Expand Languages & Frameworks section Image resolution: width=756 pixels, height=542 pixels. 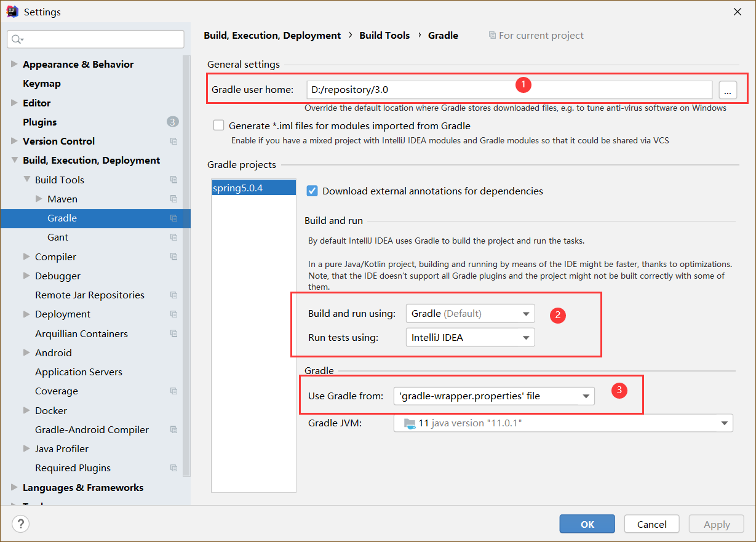15,487
